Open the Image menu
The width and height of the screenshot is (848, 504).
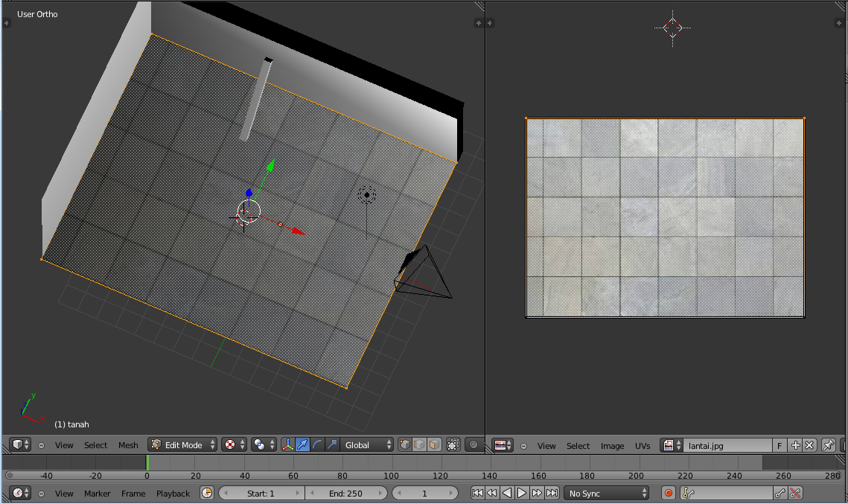612,446
